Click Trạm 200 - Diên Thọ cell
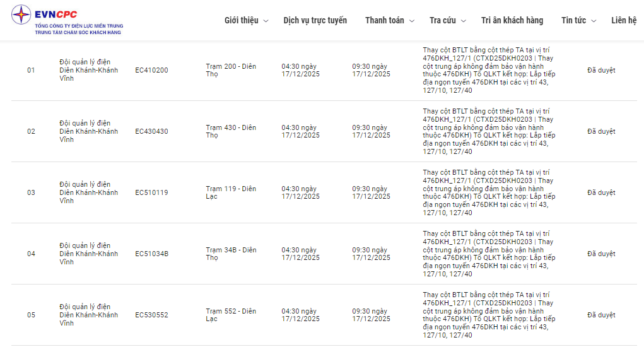This screenshot has width=644, height=347. tap(231, 70)
